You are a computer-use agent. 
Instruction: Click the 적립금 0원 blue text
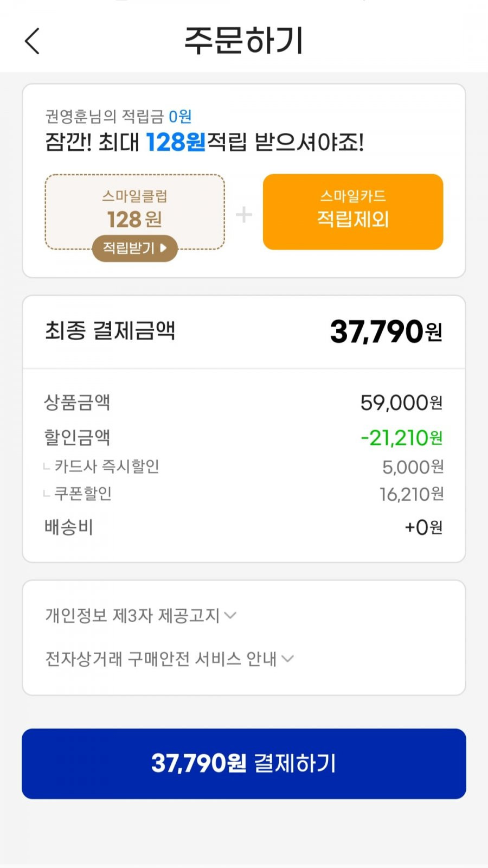click(180, 116)
